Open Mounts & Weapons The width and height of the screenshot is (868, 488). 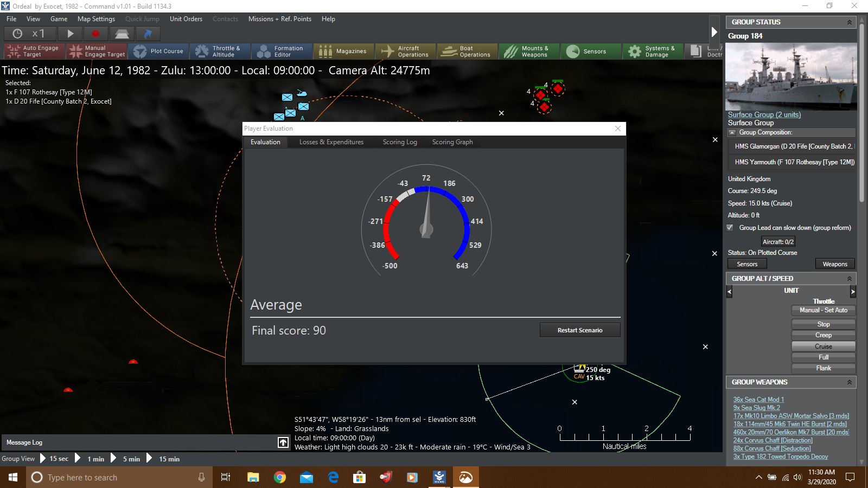pyautogui.click(x=529, y=51)
